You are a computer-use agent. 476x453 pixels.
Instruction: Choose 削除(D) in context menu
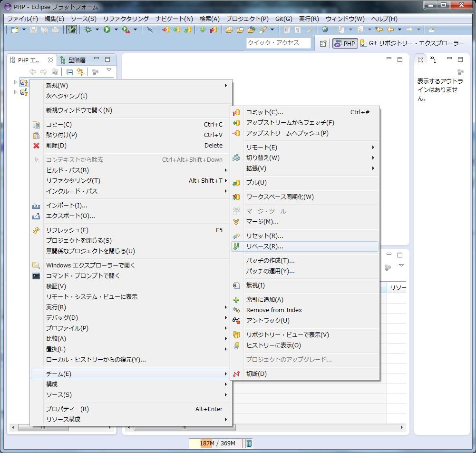click(x=131, y=146)
